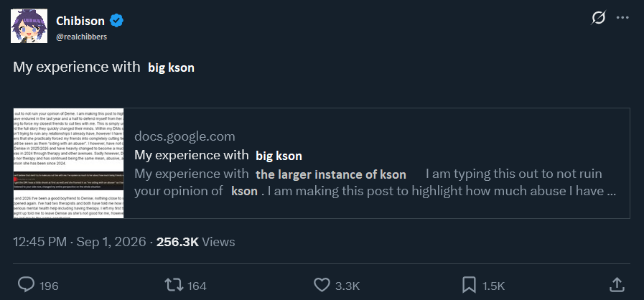Click the 196 replies count

click(50, 286)
